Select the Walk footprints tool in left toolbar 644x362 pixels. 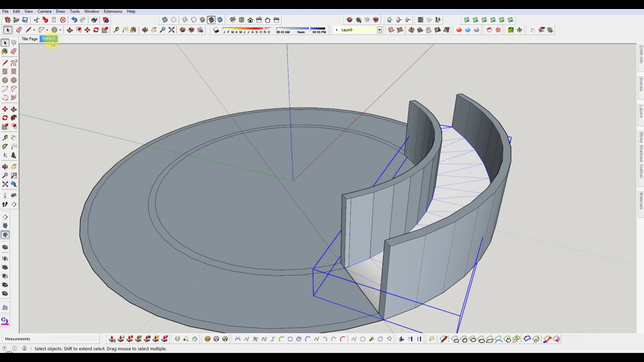point(5,205)
